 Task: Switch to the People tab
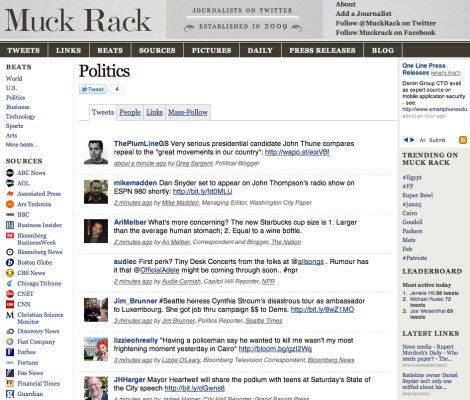(130, 112)
